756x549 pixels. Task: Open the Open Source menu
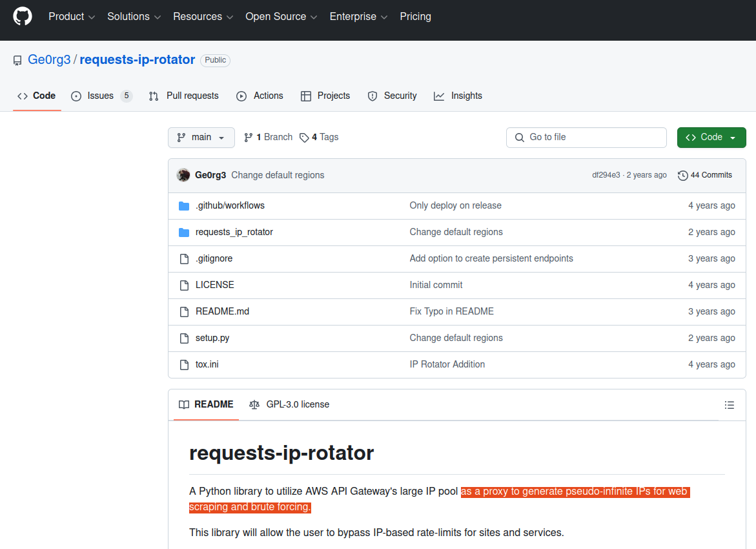pos(281,17)
